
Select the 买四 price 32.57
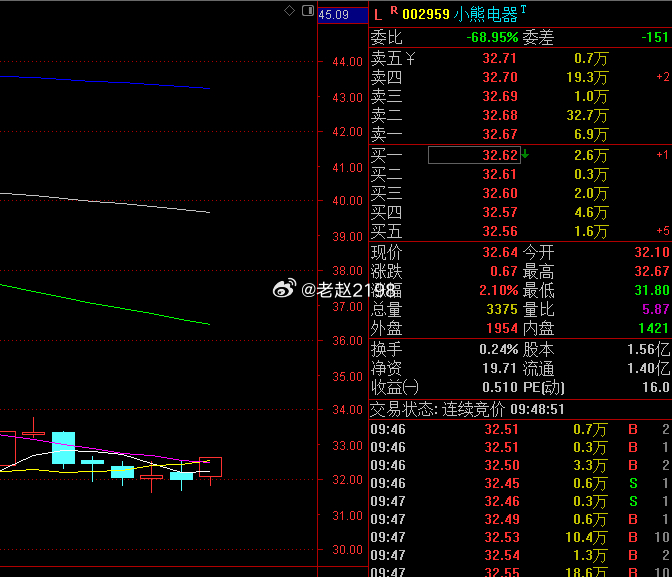coord(500,212)
